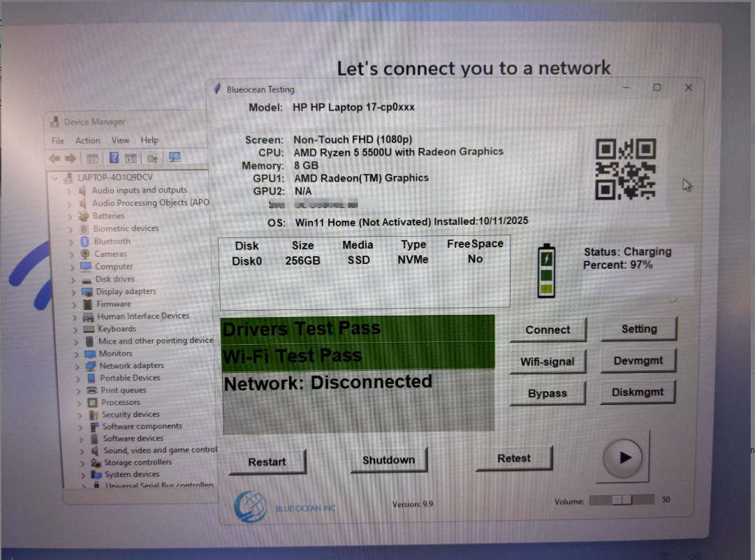Viewport: 755px width, 560px height.
Task: Click the QR code image
Action: pyautogui.click(x=626, y=169)
